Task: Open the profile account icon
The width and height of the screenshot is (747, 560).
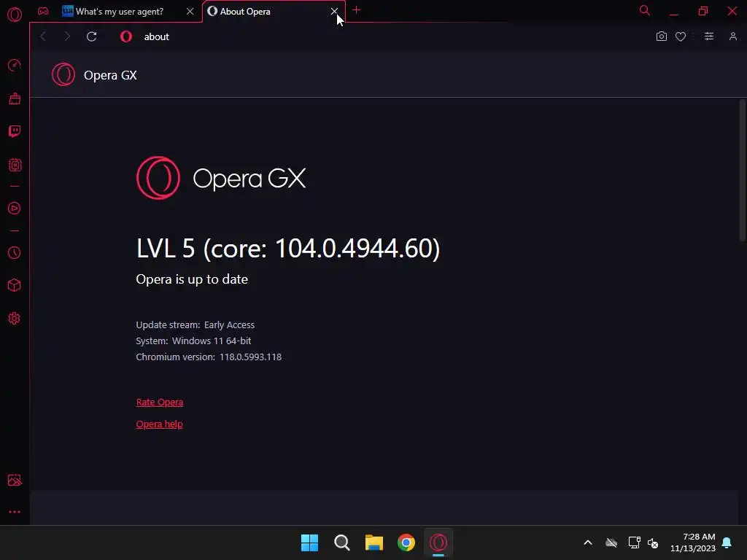Action: pos(732,36)
